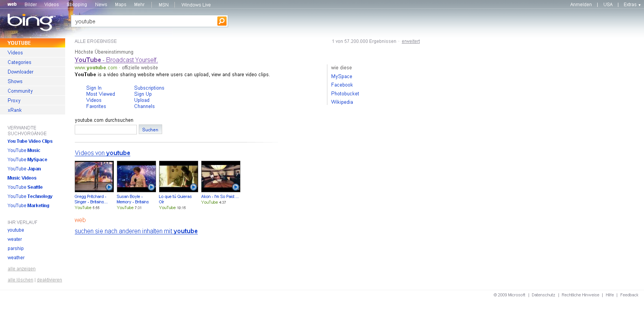Search related YouTube Seattle
Image resolution: width=644 pixels, height=309 pixels.
click(x=25, y=187)
